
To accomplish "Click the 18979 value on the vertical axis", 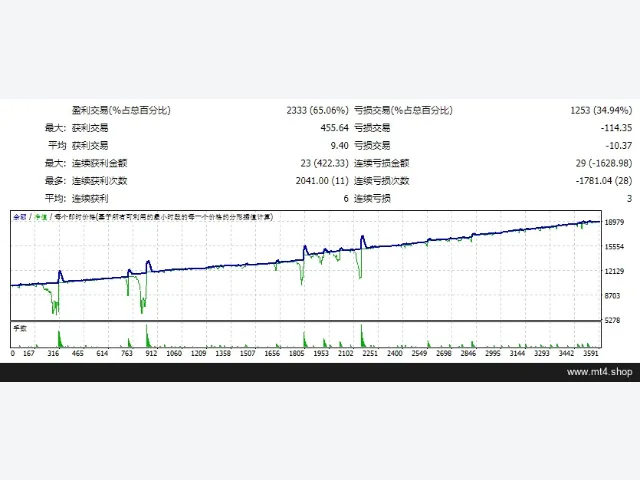I will 614,222.
